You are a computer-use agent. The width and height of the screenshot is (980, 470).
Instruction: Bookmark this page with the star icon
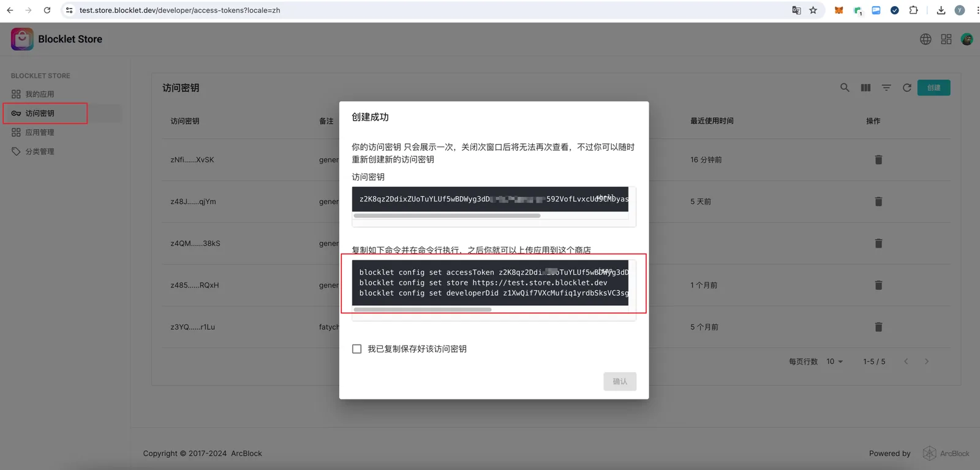(813, 10)
